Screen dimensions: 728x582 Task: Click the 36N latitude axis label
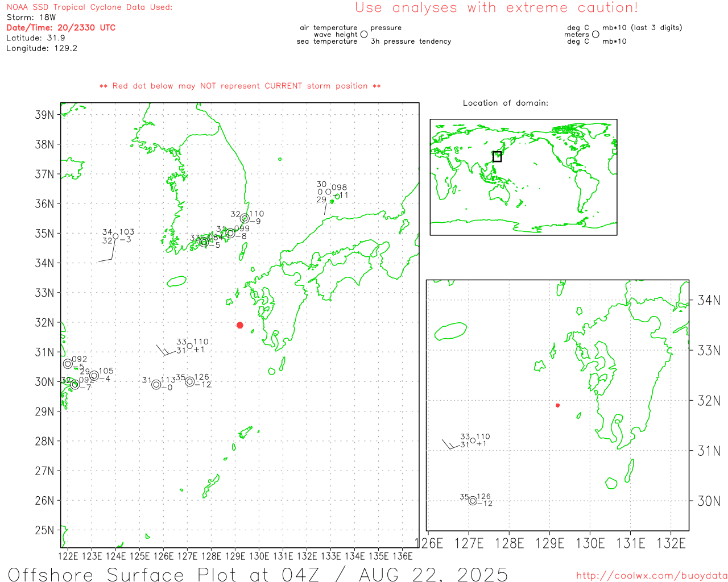pyautogui.click(x=44, y=203)
